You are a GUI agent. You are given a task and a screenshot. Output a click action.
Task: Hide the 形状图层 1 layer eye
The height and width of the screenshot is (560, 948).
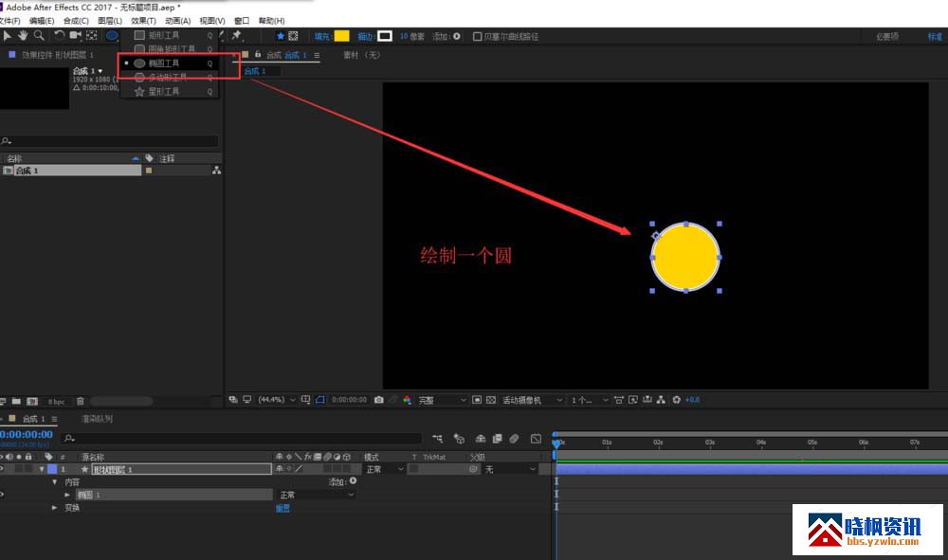point(2,469)
